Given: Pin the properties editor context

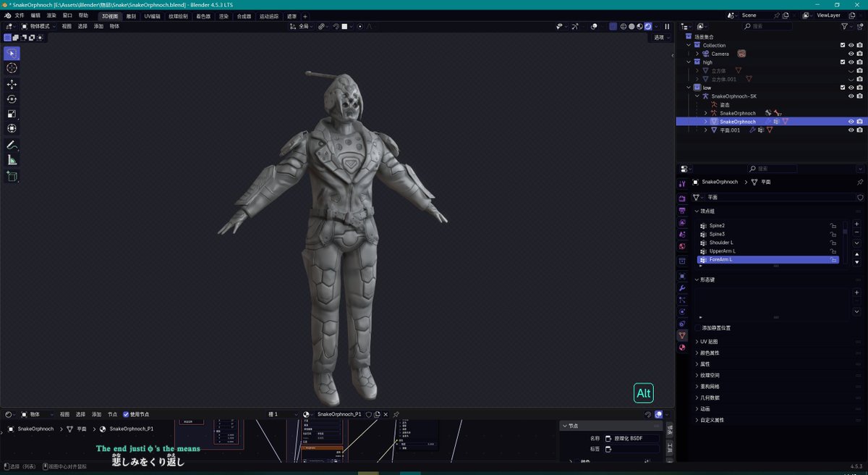Looking at the screenshot, I should pos(859,182).
